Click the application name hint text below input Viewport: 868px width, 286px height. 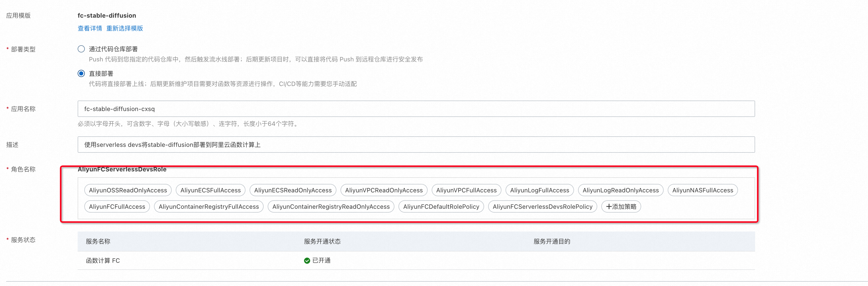pyautogui.click(x=189, y=124)
